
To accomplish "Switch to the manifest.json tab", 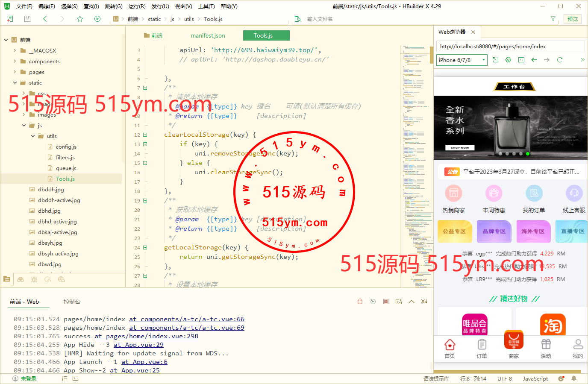I will [x=208, y=35].
